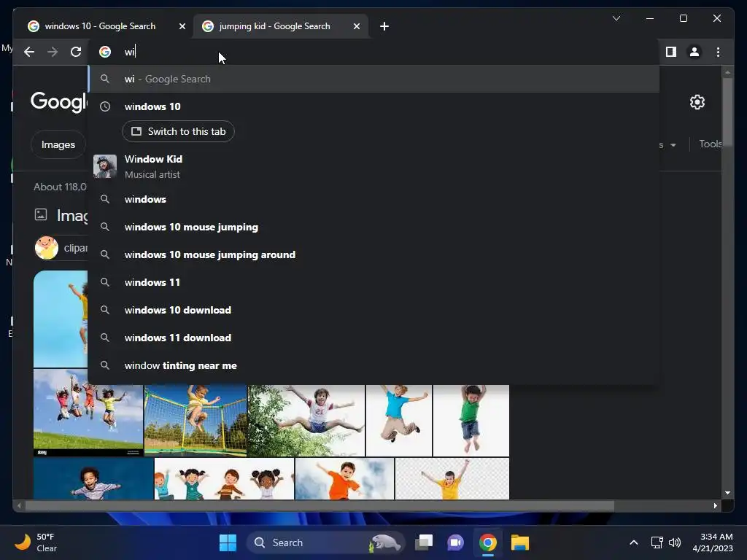Open the Chrome side panel
The width and height of the screenshot is (747, 560).
671,52
